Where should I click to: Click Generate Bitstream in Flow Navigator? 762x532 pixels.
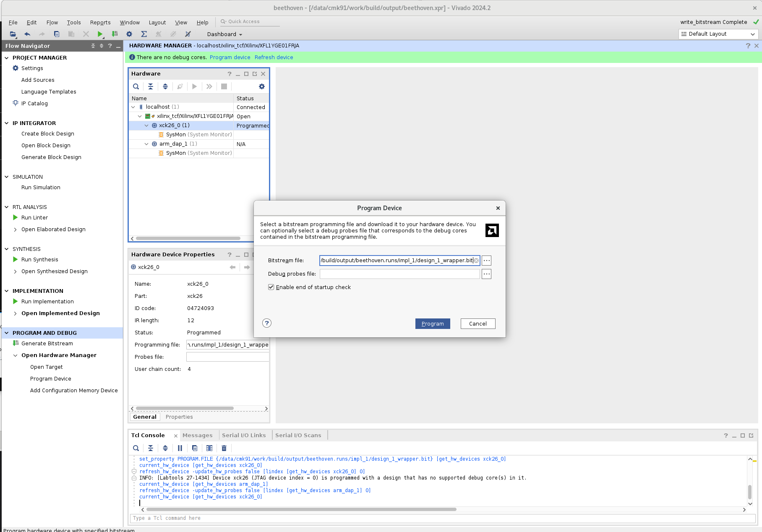point(47,344)
